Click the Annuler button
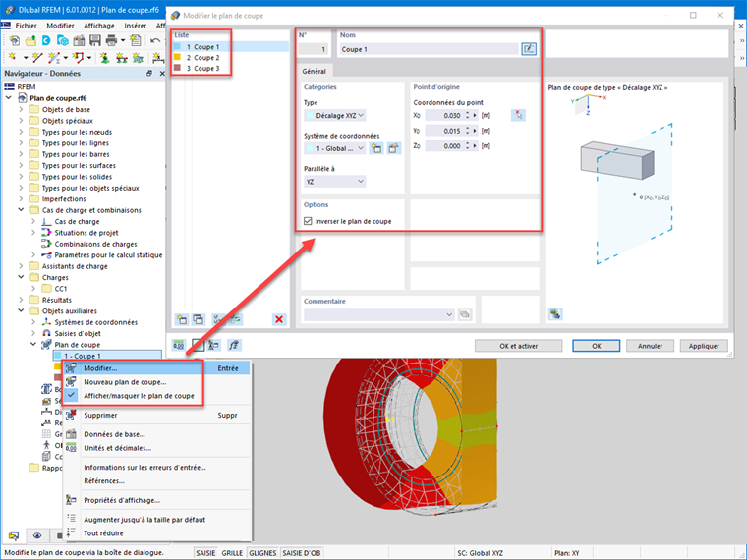The width and height of the screenshot is (747, 560). 650,346
